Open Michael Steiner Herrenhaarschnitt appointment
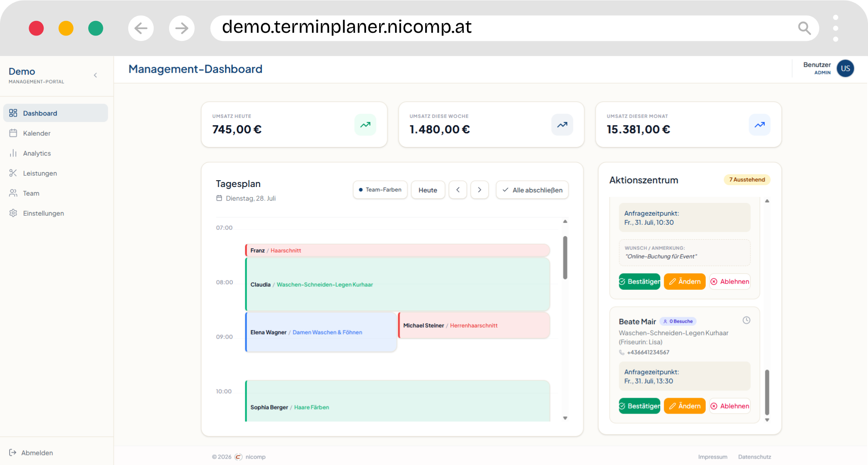 pyautogui.click(x=474, y=325)
